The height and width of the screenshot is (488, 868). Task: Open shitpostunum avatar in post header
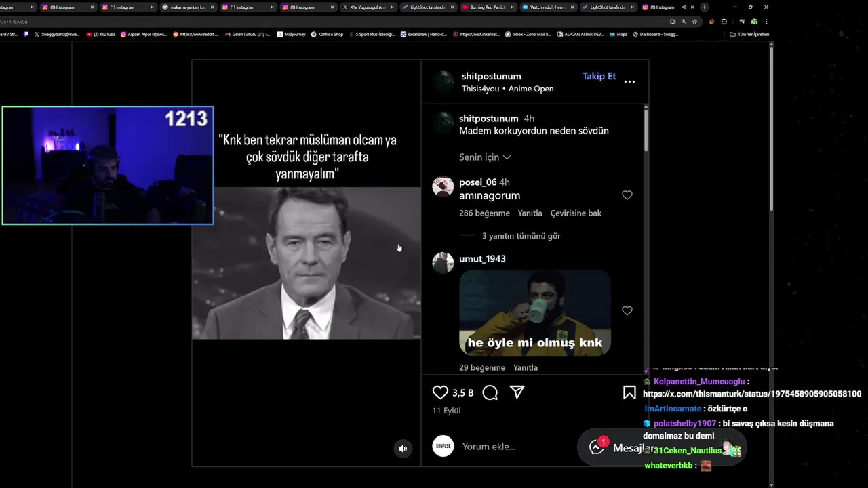443,82
